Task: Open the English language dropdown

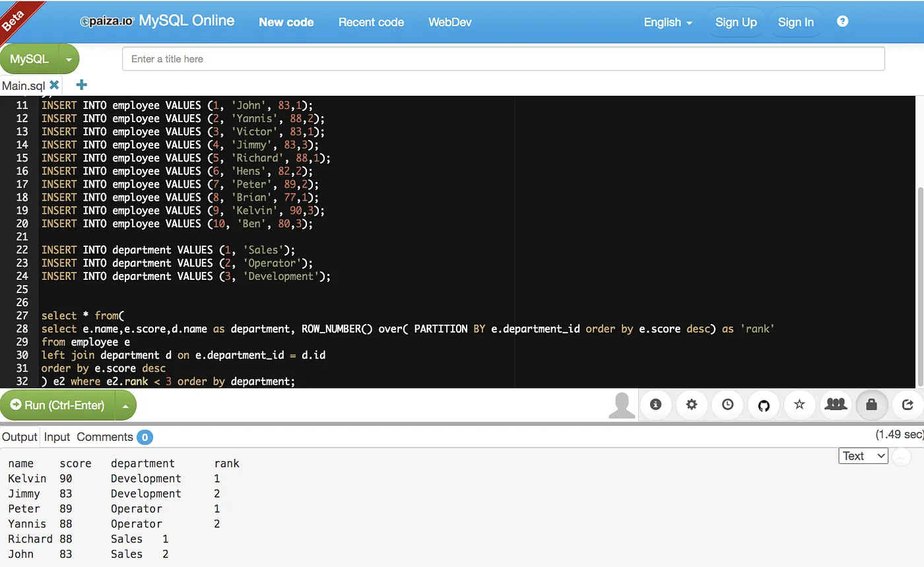Action: pos(668,22)
